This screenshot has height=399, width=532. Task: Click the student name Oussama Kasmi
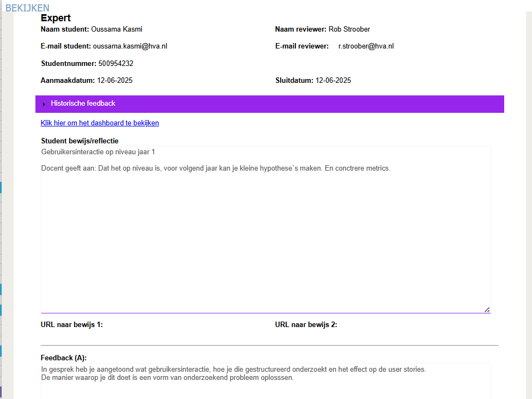click(x=117, y=29)
